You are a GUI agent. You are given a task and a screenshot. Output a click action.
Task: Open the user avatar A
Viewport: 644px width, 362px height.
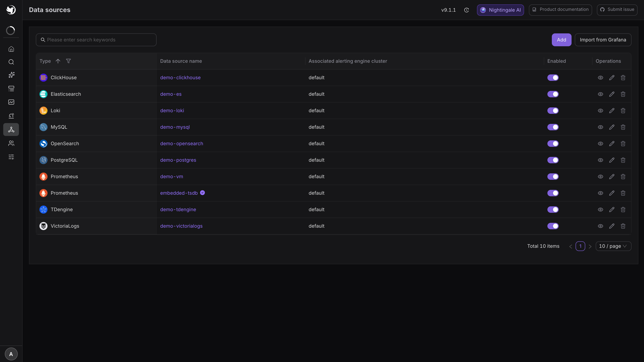(11, 354)
